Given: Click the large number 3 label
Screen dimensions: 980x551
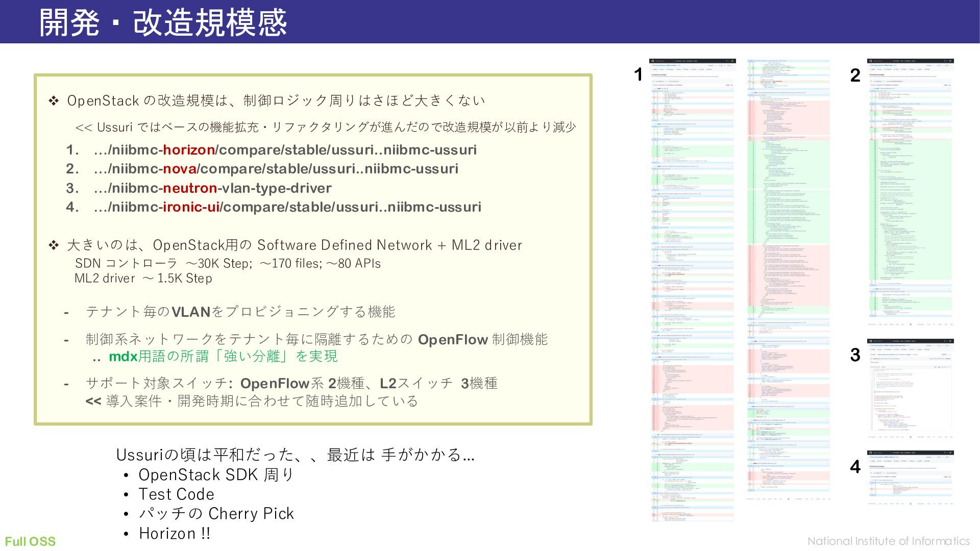Looking at the screenshot, I should [855, 355].
